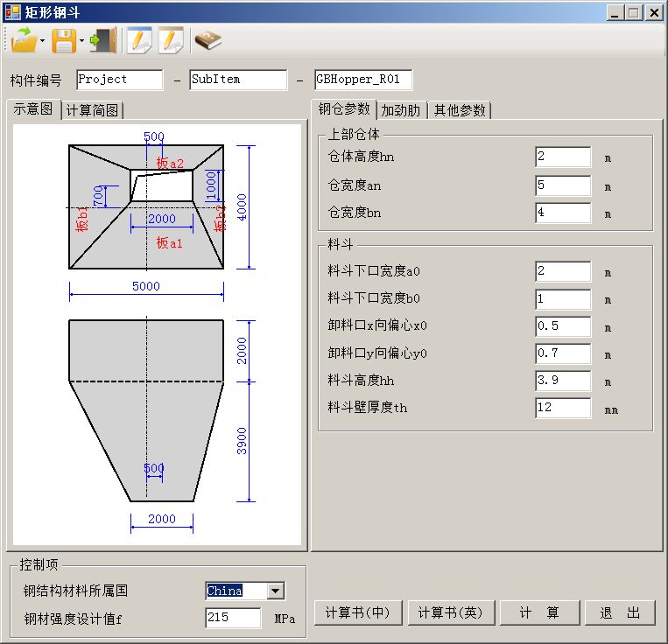This screenshot has width=668, height=644.
Task: Maximize the 矩形钢斗 window
Action: (x=635, y=12)
